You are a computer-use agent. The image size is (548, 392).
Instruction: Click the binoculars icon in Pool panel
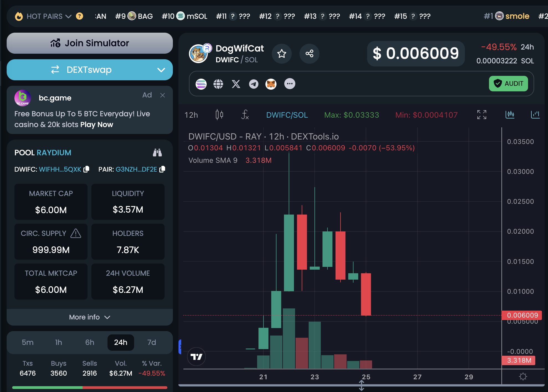[x=157, y=153]
